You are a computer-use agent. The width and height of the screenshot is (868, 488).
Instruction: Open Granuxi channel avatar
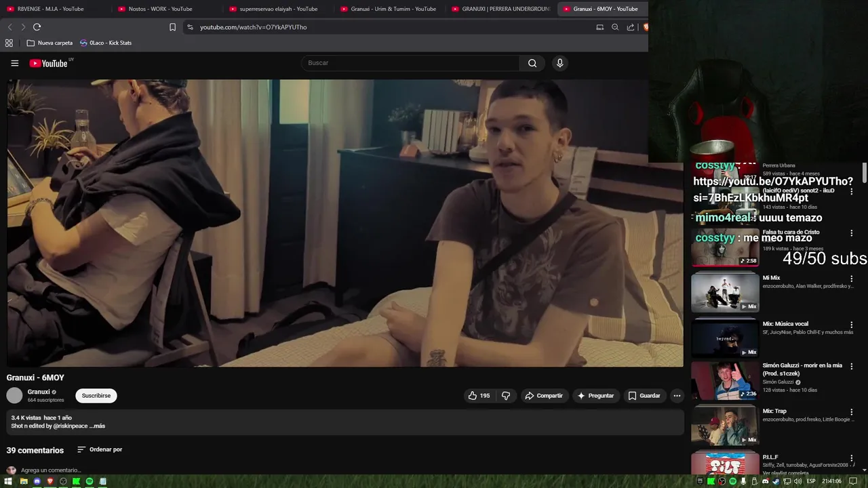pyautogui.click(x=14, y=395)
